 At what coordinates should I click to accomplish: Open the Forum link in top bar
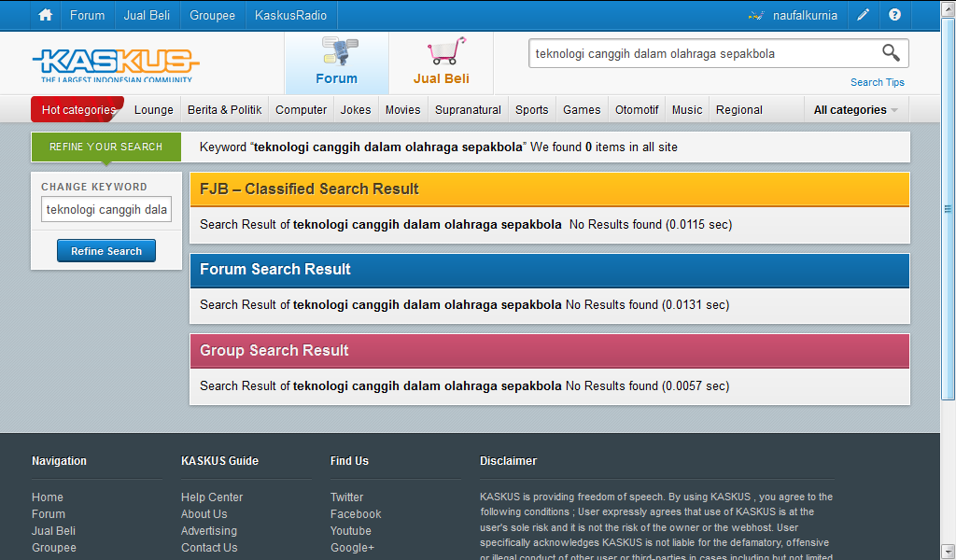pyautogui.click(x=87, y=15)
